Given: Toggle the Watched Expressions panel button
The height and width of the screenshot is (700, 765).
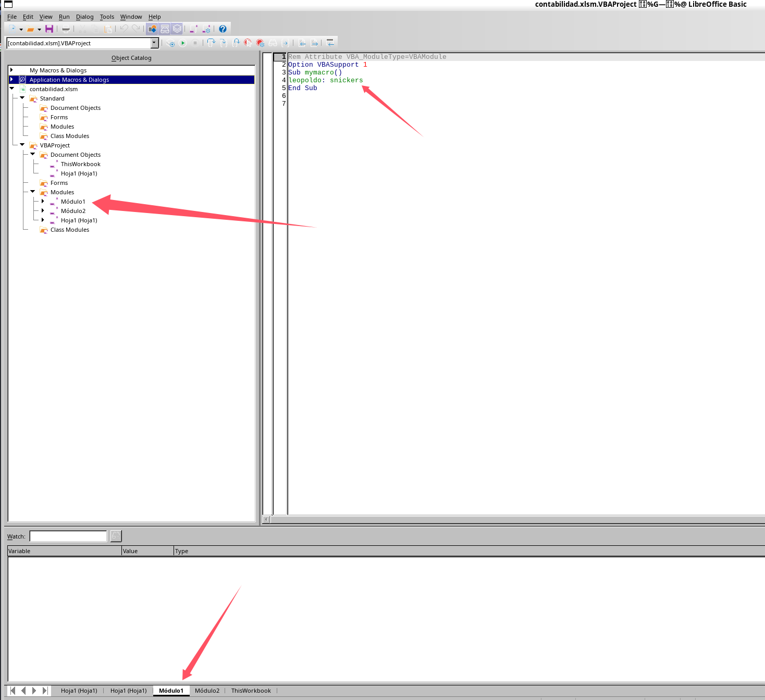Looking at the screenshot, I should [165, 29].
